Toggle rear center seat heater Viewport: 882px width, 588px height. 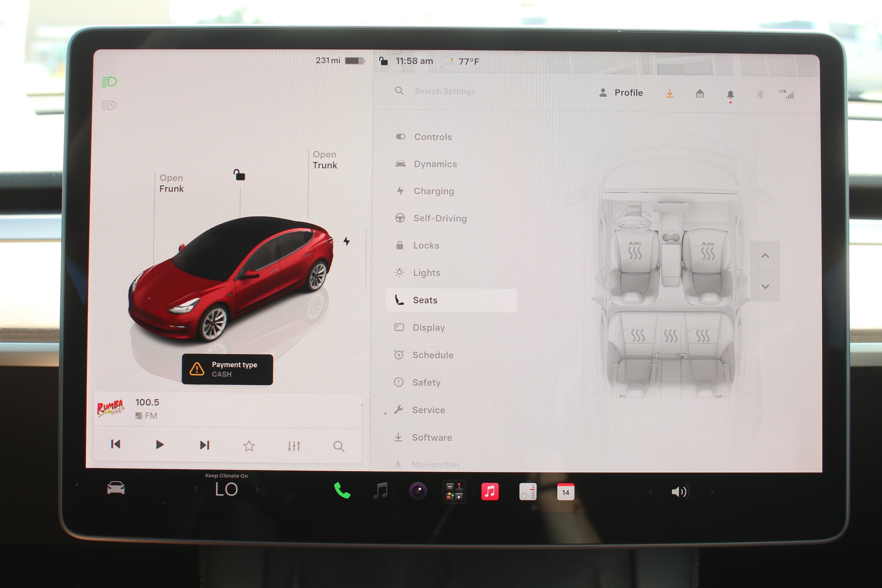pyautogui.click(x=671, y=336)
